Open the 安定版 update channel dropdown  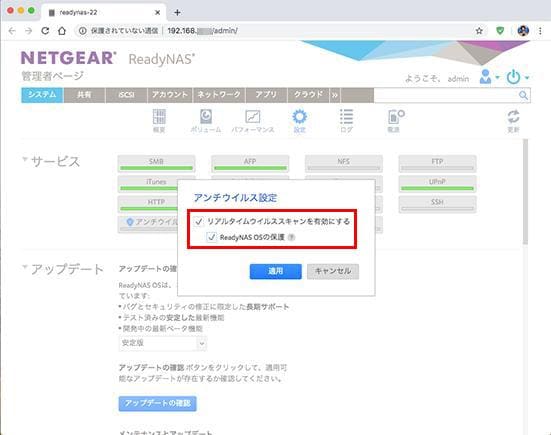coord(163,343)
